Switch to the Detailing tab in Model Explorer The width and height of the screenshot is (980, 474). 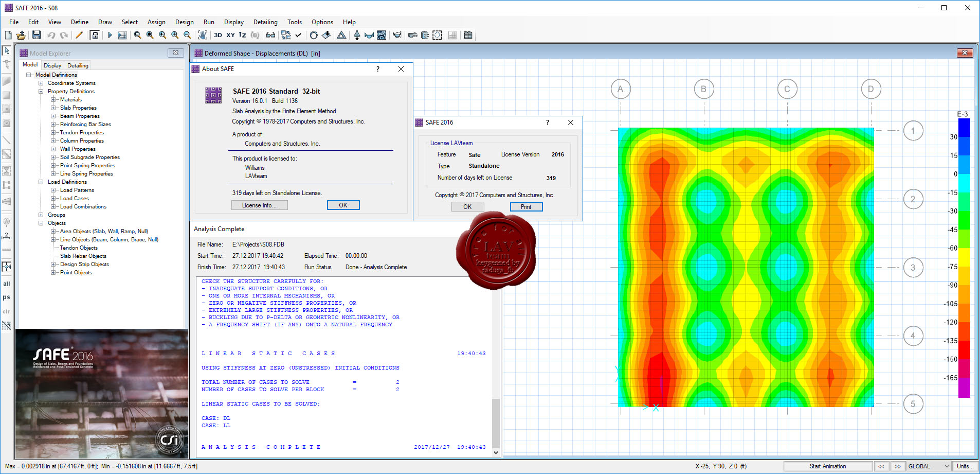tap(78, 65)
